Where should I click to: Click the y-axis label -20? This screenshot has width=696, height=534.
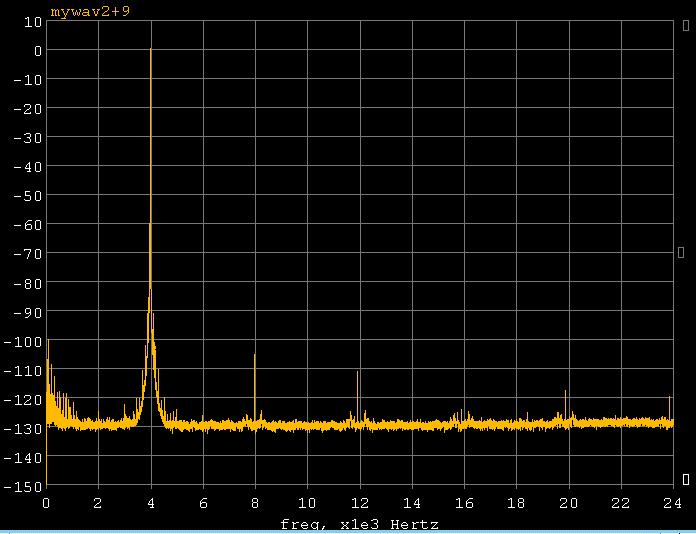tap(28, 109)
